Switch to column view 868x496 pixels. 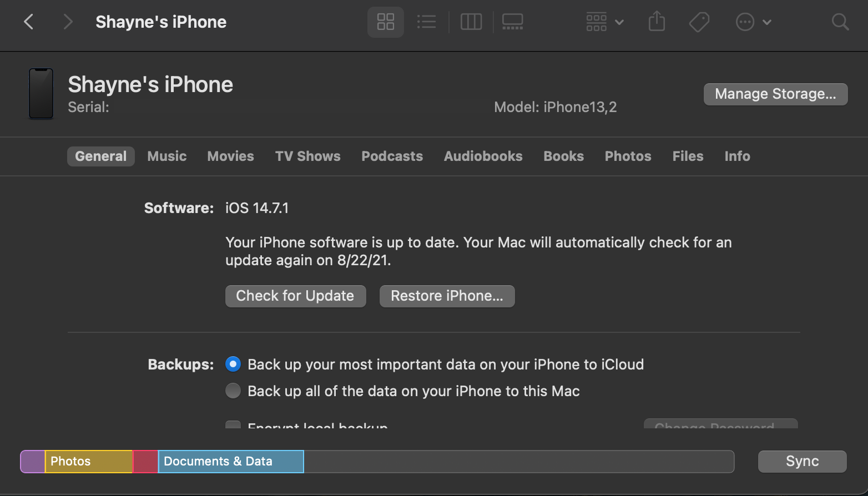pyautogui.click(x=471, y=22)
